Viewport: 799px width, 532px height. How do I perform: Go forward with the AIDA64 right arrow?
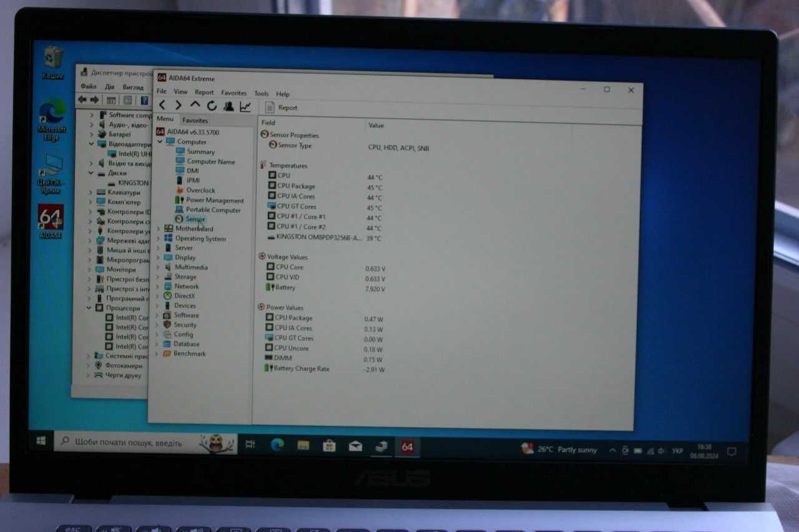179,105
